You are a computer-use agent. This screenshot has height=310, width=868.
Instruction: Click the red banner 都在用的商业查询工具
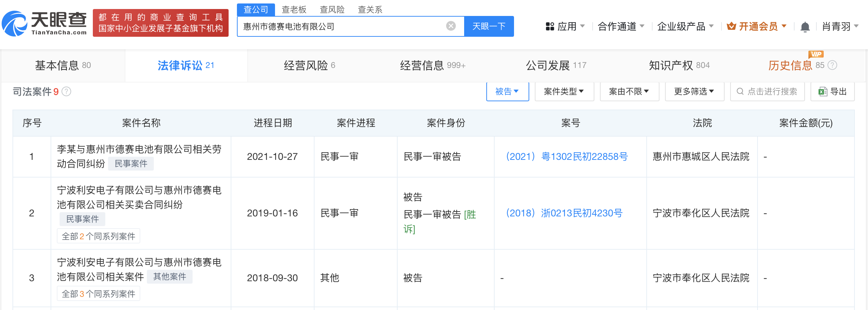tap(161, 23)
